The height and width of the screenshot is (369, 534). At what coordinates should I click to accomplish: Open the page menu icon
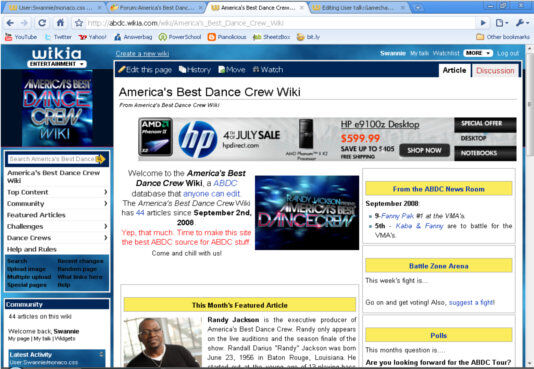tap(502, 23)
